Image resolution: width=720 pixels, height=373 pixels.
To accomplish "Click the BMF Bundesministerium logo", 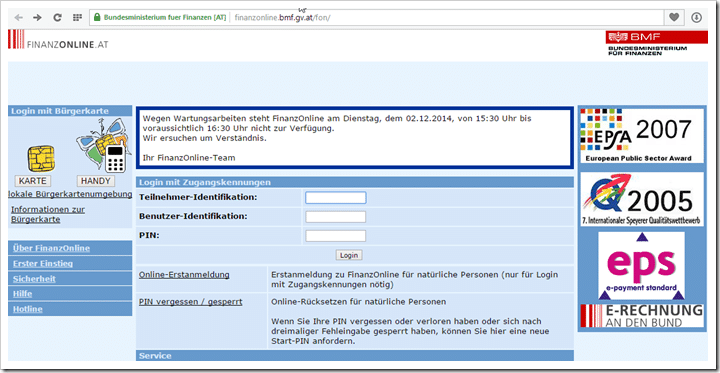I will pyautogui.click(x=657, y=43).
